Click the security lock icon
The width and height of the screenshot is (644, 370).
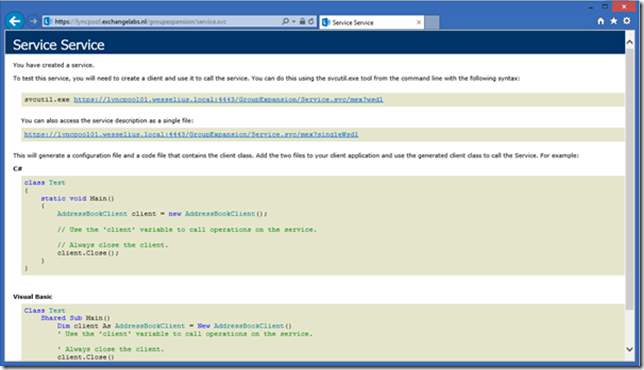302,21
